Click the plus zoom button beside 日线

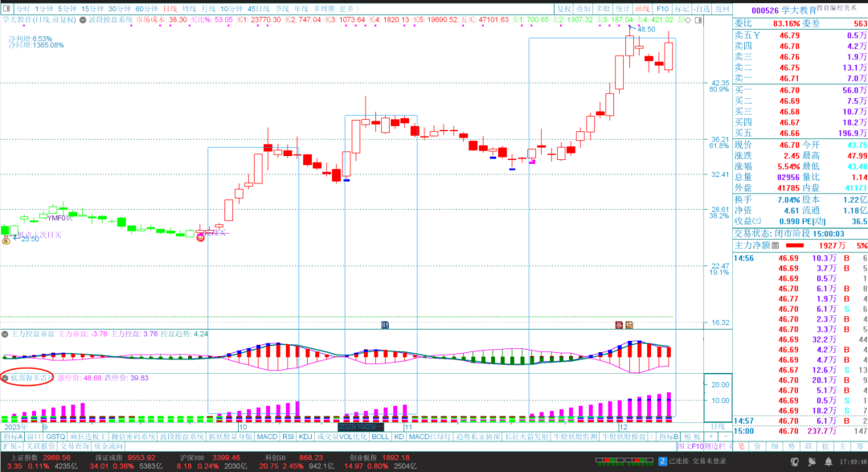pyautogui.click(x=710, y=437)
